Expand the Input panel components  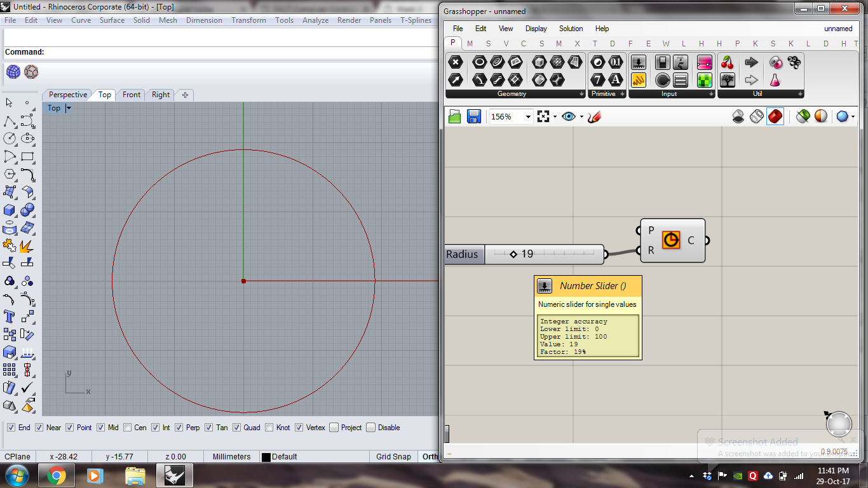[x=711, y=94]
